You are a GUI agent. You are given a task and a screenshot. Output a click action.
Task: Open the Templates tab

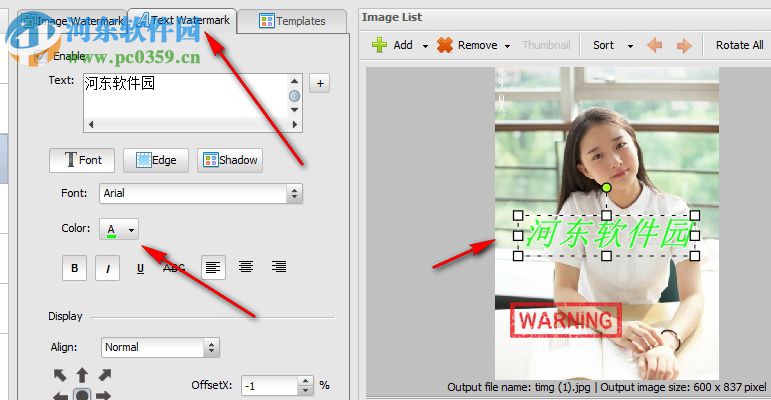292,21
